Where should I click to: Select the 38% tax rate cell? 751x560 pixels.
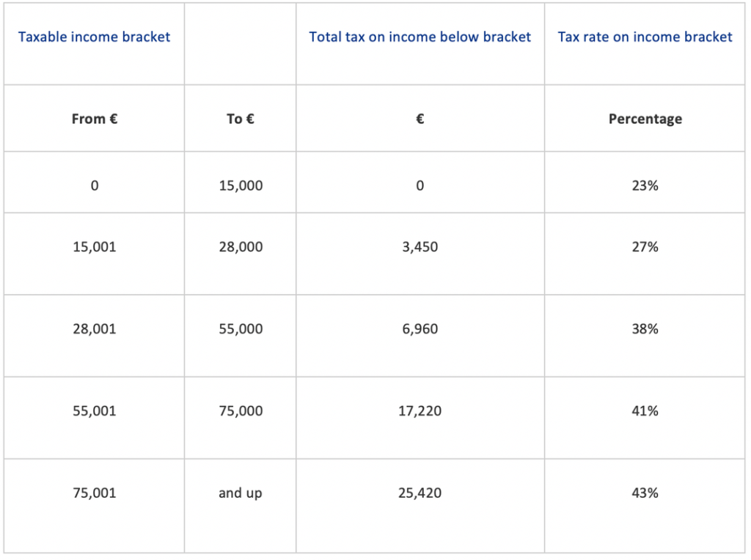(645, 329)
